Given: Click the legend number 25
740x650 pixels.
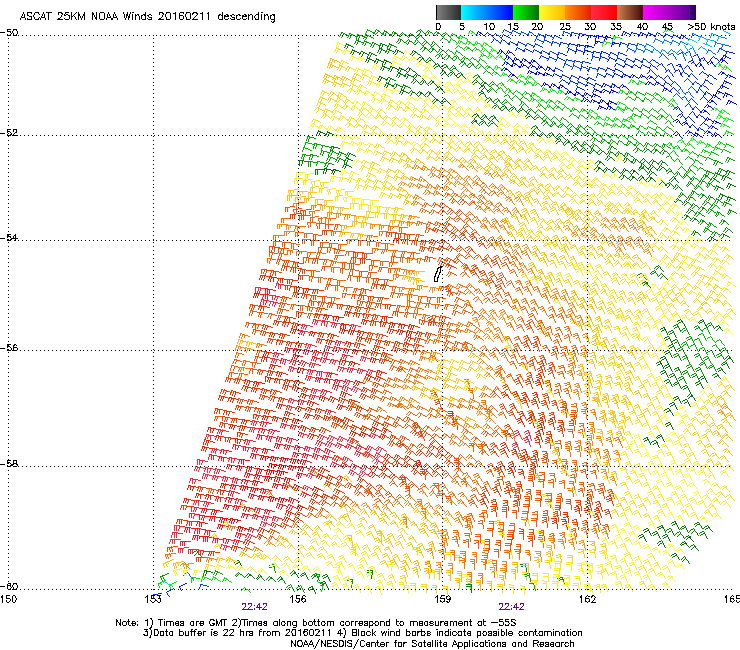Looking at the screenshot, I should click(x=565, y=27).
